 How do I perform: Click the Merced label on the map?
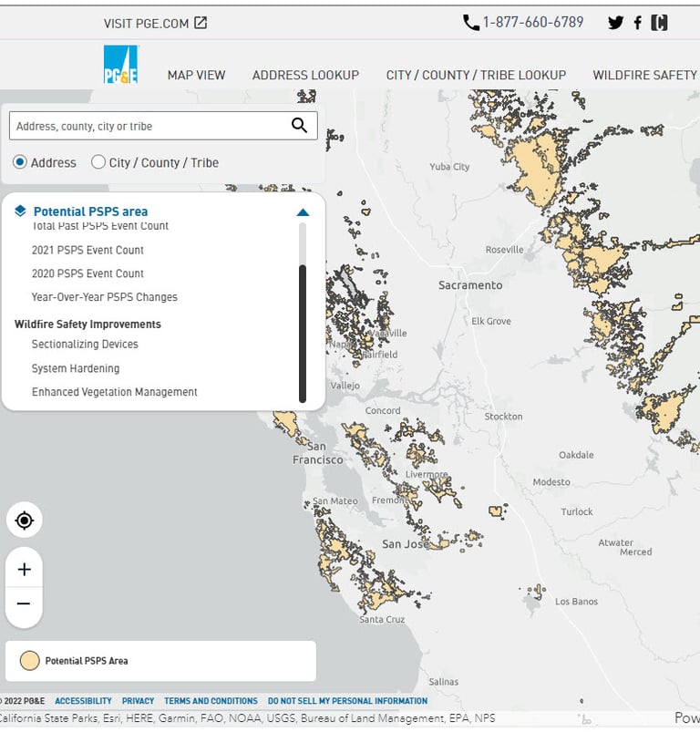pyautogui.click(x=635, y=552)
